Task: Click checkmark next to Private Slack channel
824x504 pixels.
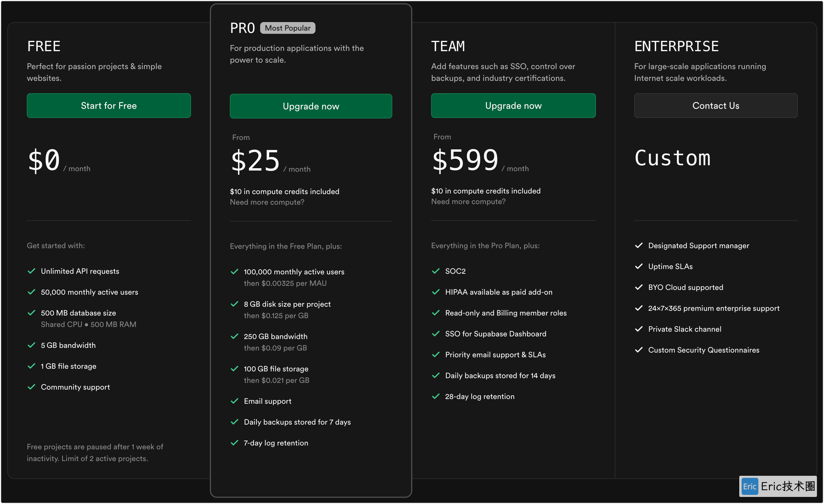Action: point(639,329)
